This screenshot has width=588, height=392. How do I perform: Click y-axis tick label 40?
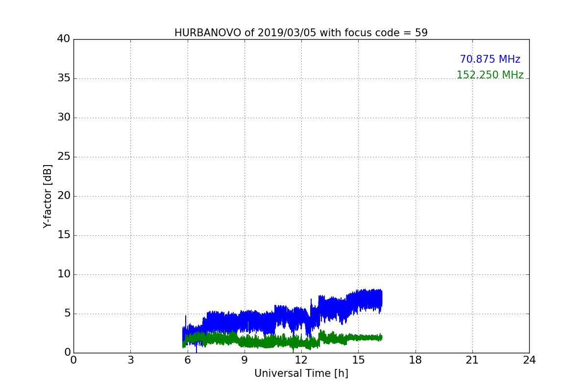64,39
